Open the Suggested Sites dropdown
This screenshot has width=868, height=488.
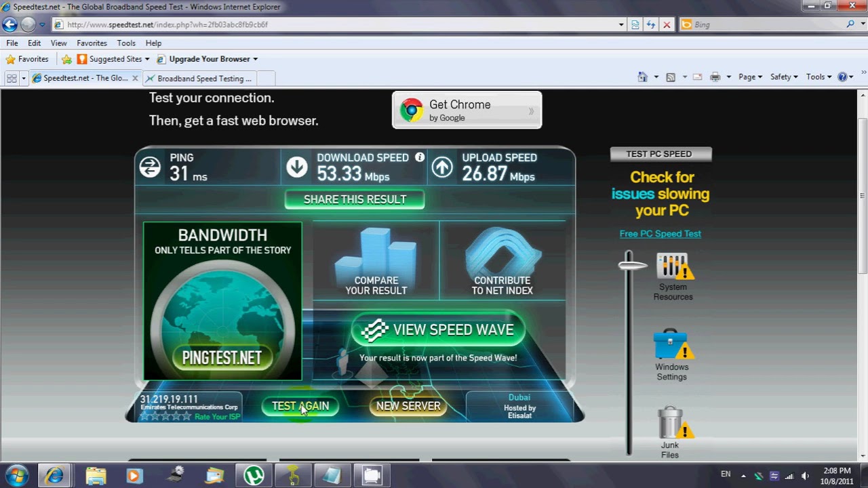click(x=113, y=59)
